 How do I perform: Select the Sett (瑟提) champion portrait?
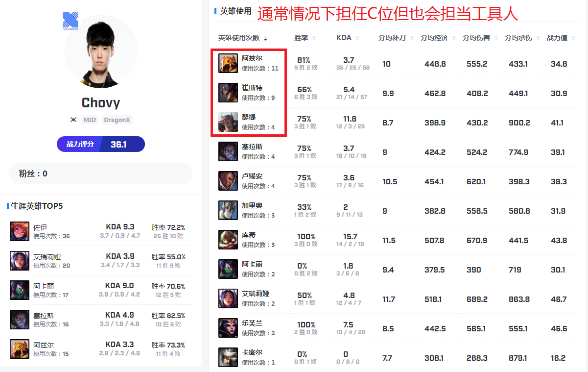click(228, 122)
